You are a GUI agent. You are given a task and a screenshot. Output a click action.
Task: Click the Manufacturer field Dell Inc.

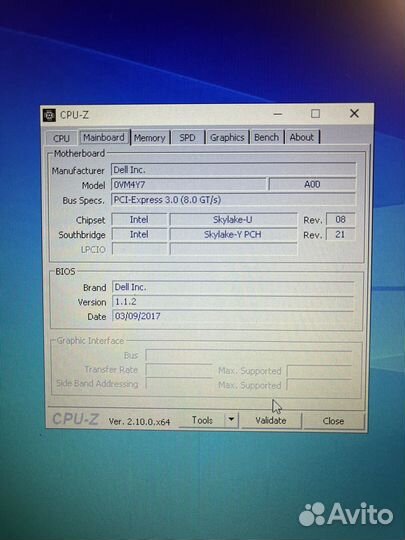point(233,170)
